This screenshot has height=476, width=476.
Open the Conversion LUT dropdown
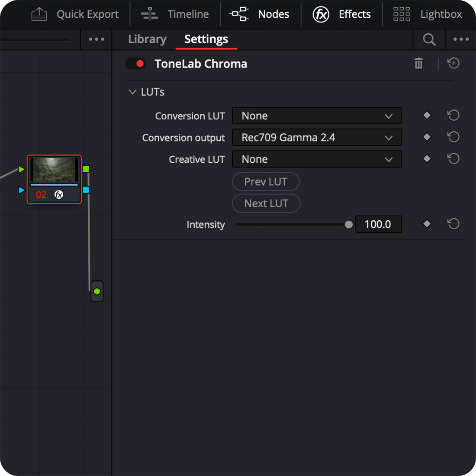pyautogui.click(x=317, y=116)
